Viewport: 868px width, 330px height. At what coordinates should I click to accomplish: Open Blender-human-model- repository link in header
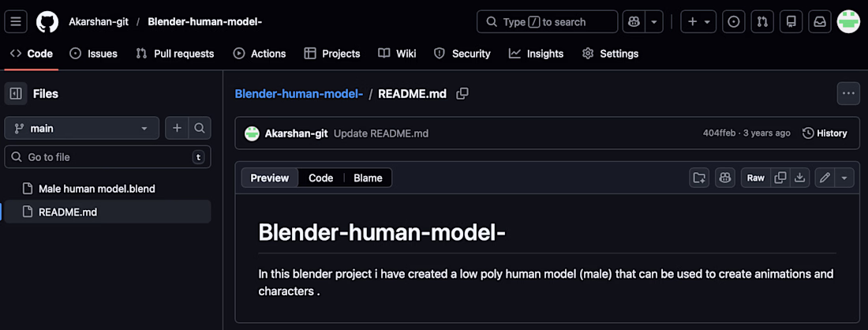point(205,22)
